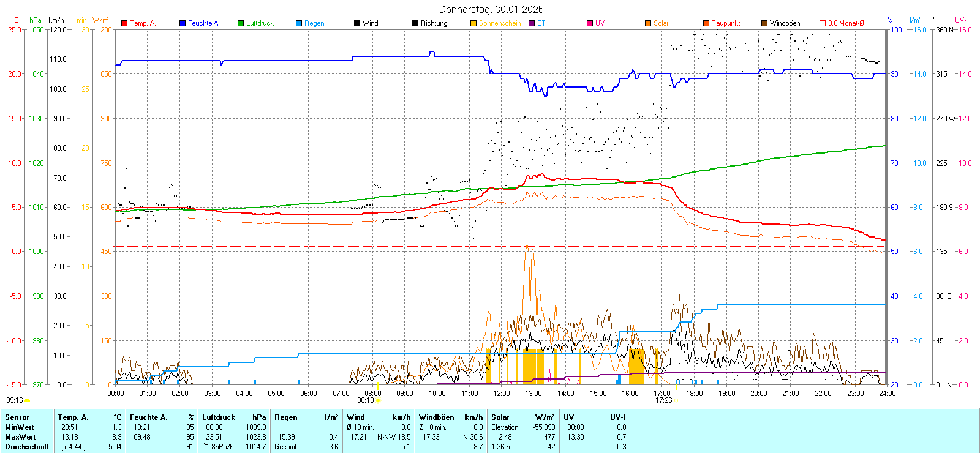
Task: Click the blue Feuchte A. legend square
Action: (183, 23)
